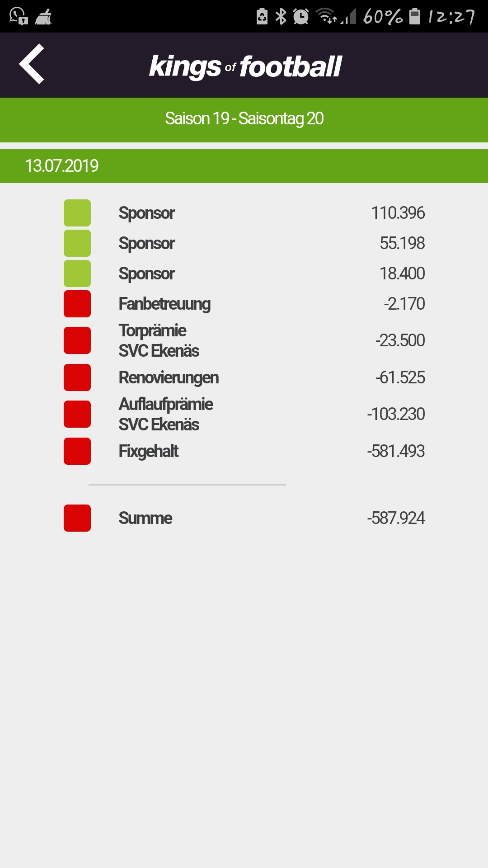Tap the back arrow icon

tap(32, 64)
